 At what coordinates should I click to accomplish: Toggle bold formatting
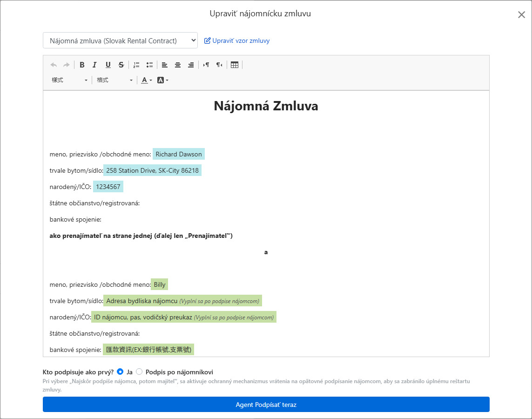click(82, 65)
